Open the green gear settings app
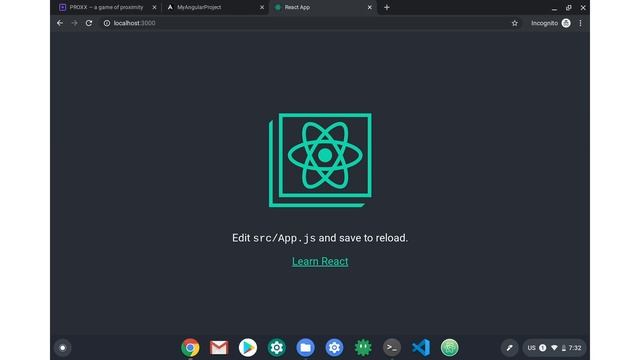 point(277,348)
